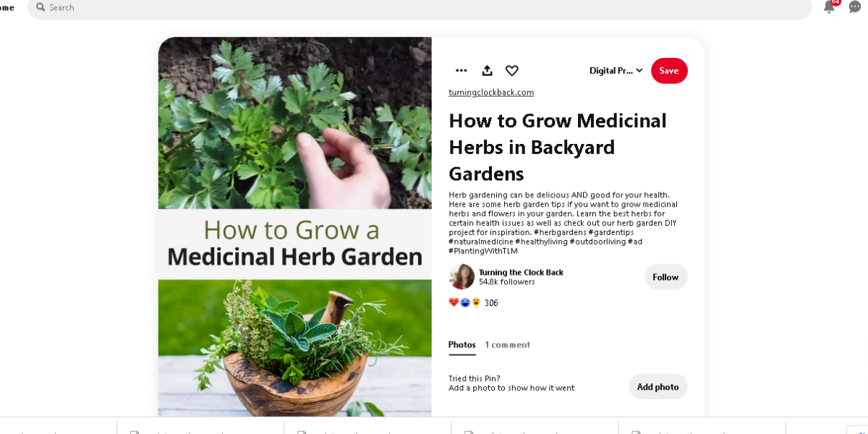Go to the Home tab

click(7, 7)
